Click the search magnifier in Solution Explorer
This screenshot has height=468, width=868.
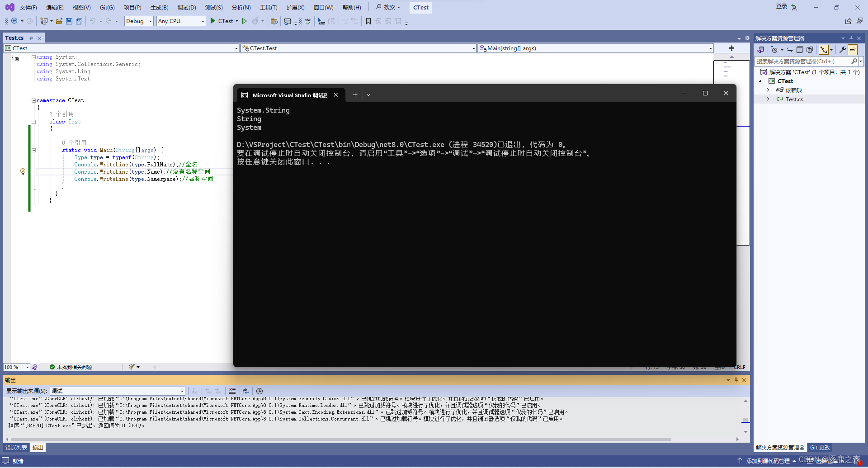click(854, 61)
